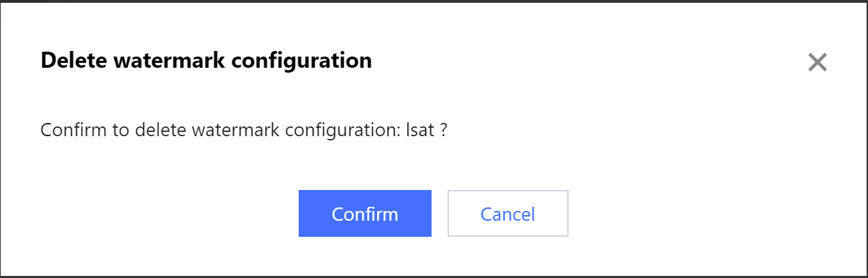Click the blue Cancel label
The height and width of the screenshot is (278, 868).
coord(508,214)
